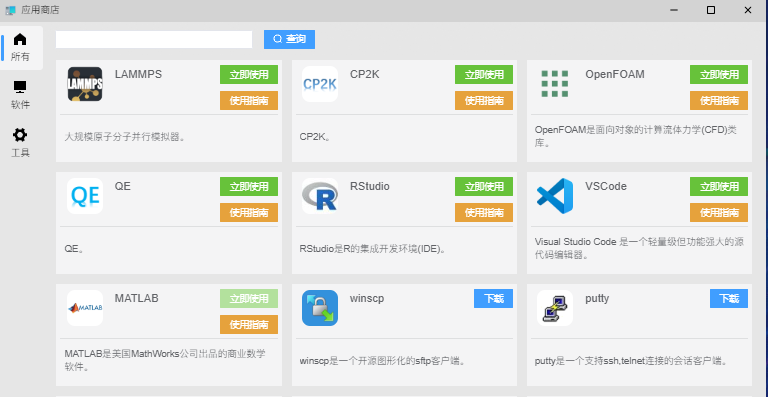Open the 所有 home tab
The width and height of the screenshot is (768, 397).
[20, 47]
